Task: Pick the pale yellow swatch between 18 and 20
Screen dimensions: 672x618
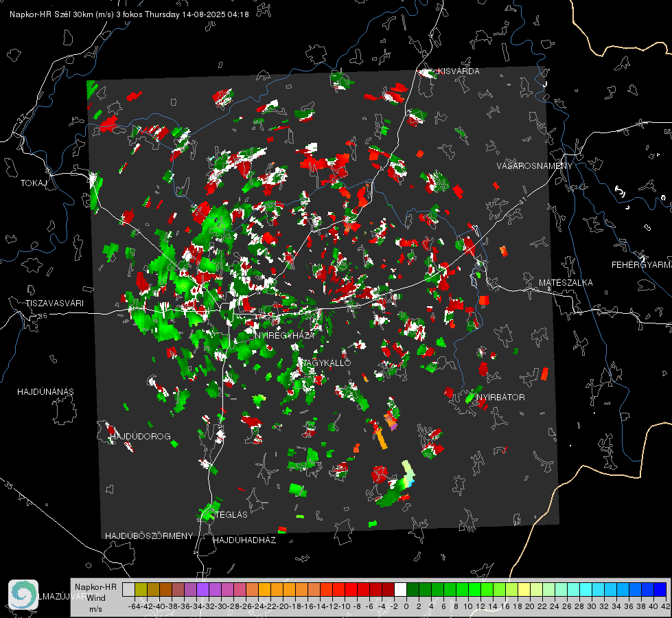Action: coord(524,589)
